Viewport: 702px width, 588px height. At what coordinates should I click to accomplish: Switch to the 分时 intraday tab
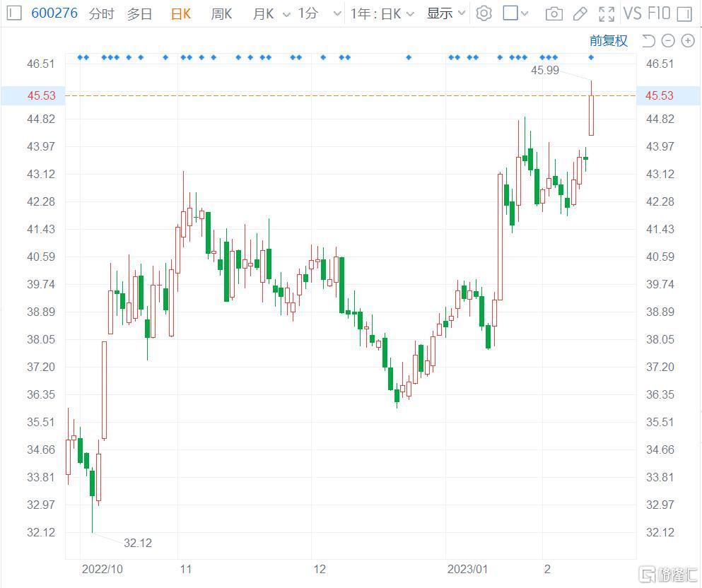pos(102,14)
